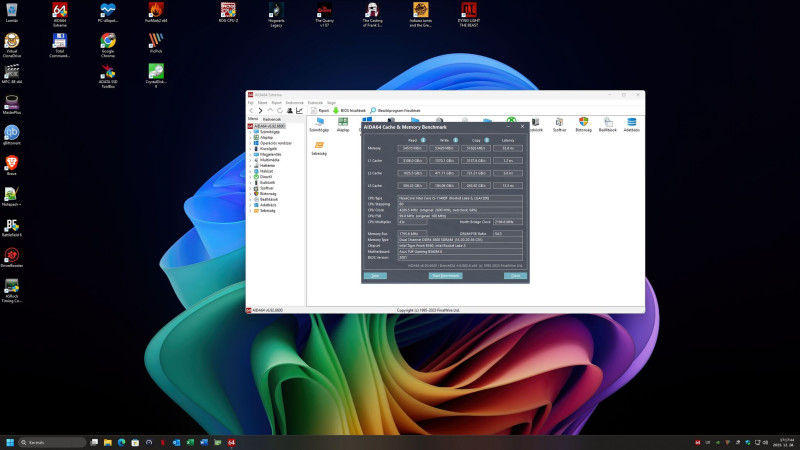Screen dimensions: 800x450
Task: Click the BIOS frissítések toolbar button
Action: pos(349,111)
